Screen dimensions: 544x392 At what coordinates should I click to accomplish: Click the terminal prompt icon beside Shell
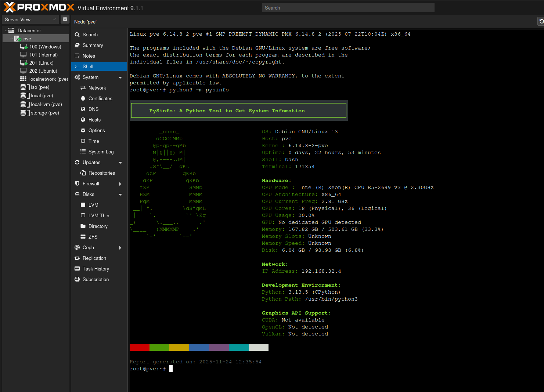77,66
